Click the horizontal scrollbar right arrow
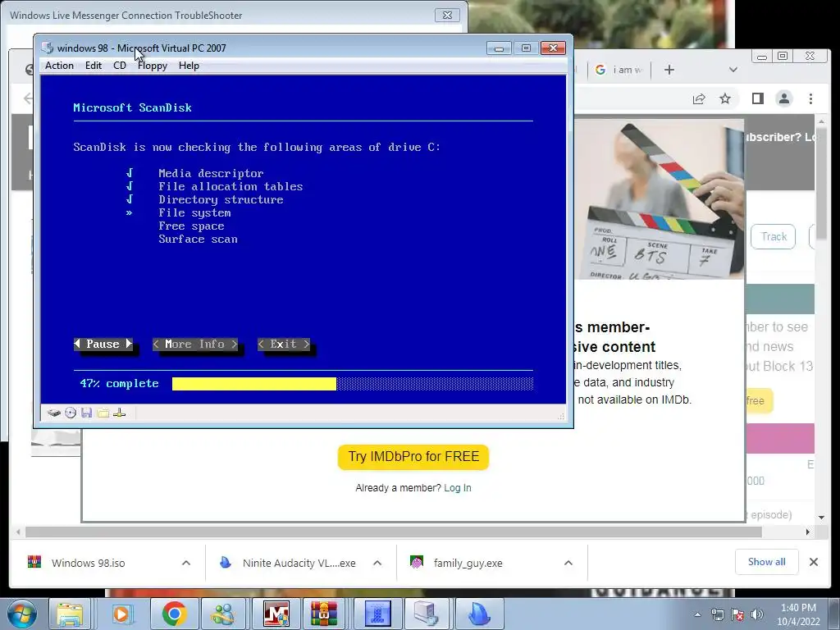The width and height of the screenshot is (840, 630). coord(808,532)
